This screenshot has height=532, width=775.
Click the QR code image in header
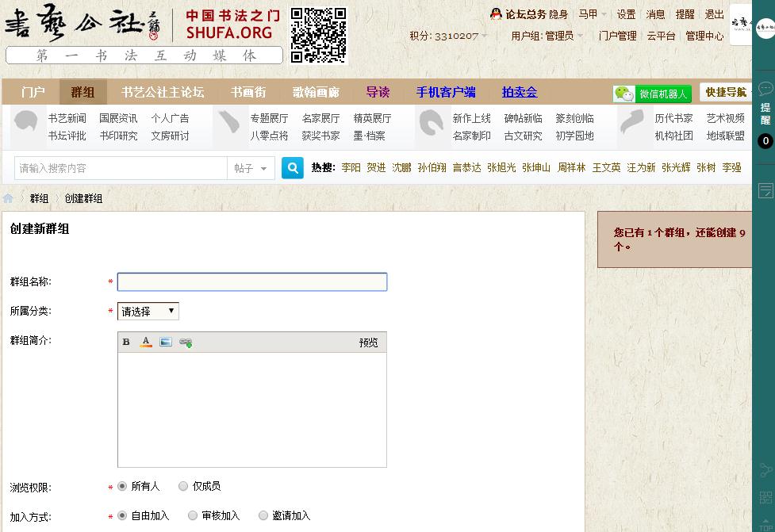pos(319,35)
